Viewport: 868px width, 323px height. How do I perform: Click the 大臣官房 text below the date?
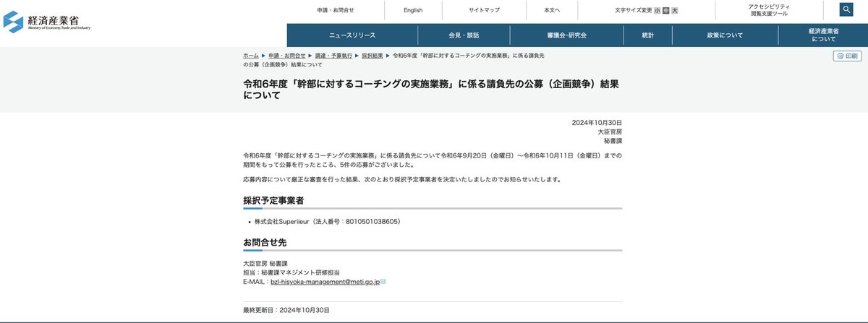(610, 132)
